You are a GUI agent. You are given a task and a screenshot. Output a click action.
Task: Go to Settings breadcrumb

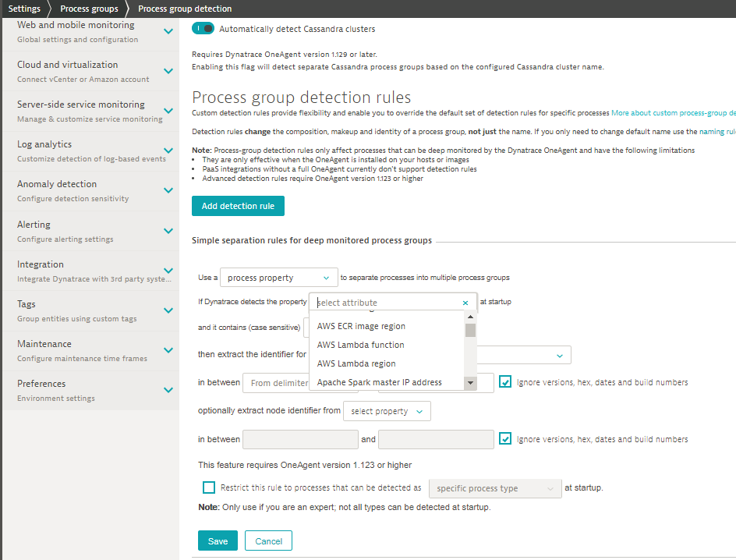pyautogui.click(x=24, y=9)
